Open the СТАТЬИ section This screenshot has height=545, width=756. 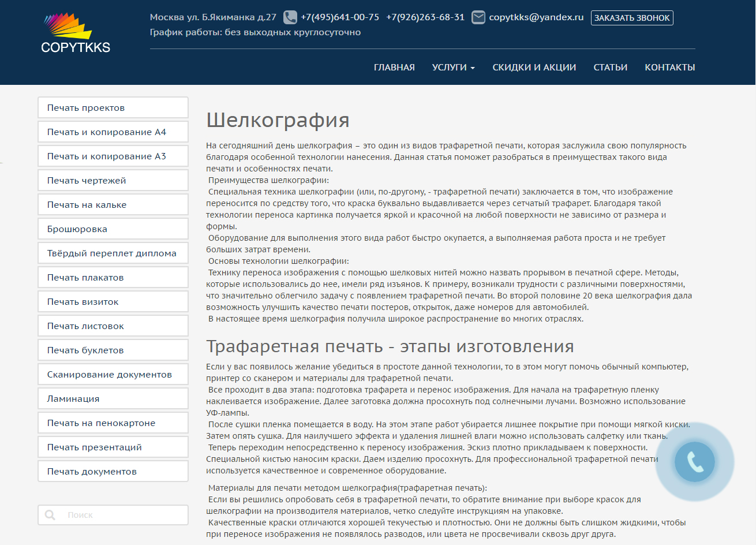(611, 68)
